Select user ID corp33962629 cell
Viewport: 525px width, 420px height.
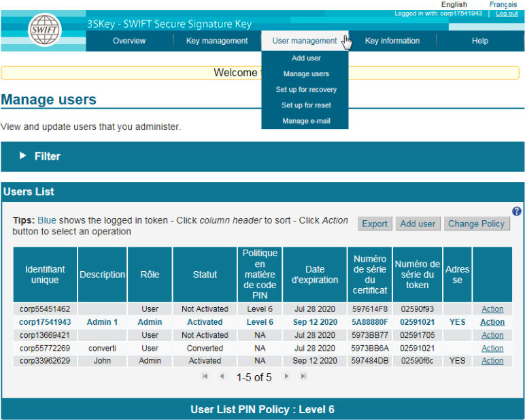coord(45,361)
